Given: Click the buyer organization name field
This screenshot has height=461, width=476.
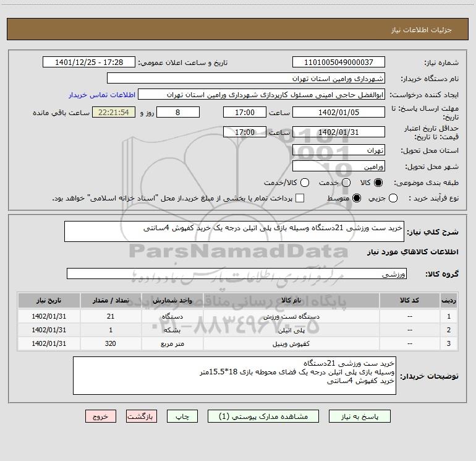Looking at the screenshot, I should point(246,78).
